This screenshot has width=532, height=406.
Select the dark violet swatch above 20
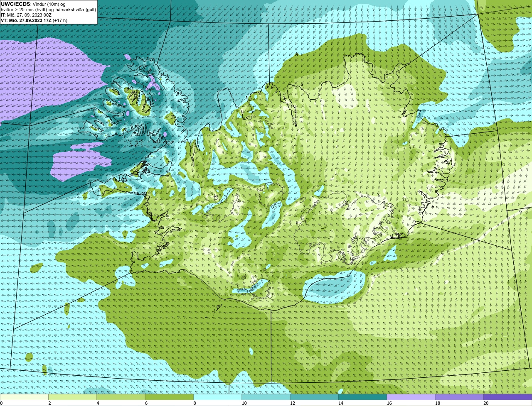tap(508, 397)
